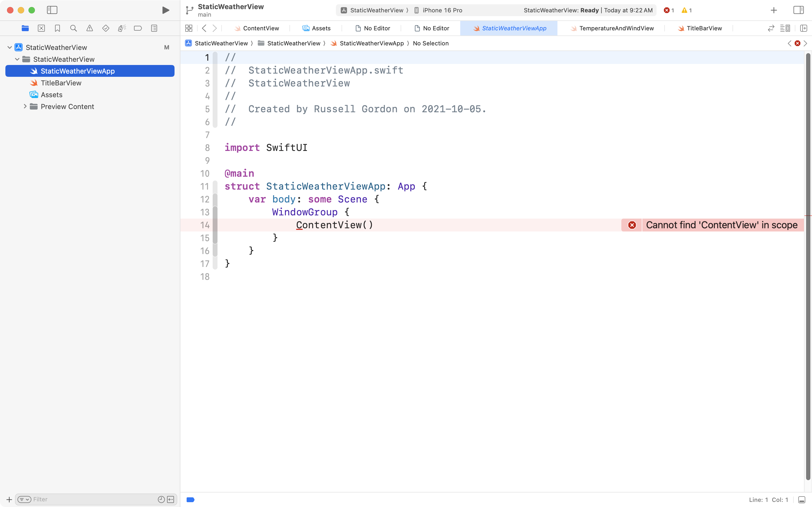Toggle the left navigator sidebar
812x507 pixels.
tap(52, 10)
